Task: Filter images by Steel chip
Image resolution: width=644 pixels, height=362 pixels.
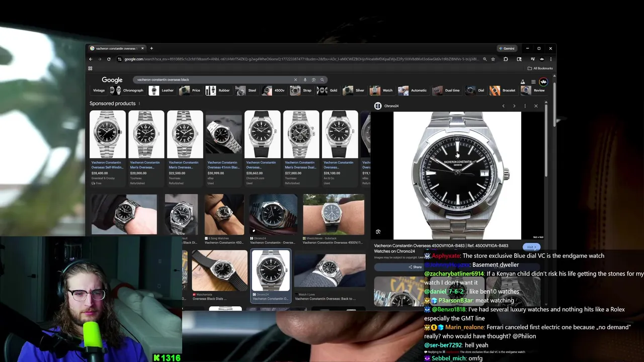Action: click(247, 90)
